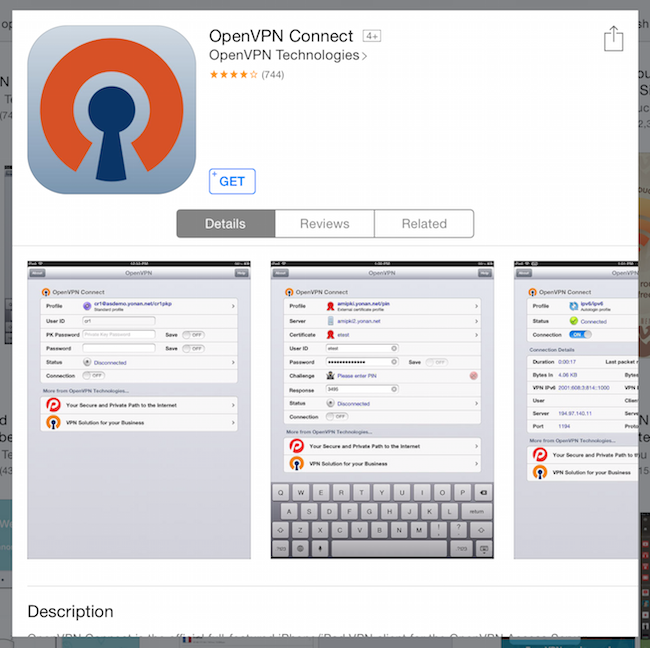Open the second screenshot with keyboard
The image size is (650, 648).
[x=377, y=410]
